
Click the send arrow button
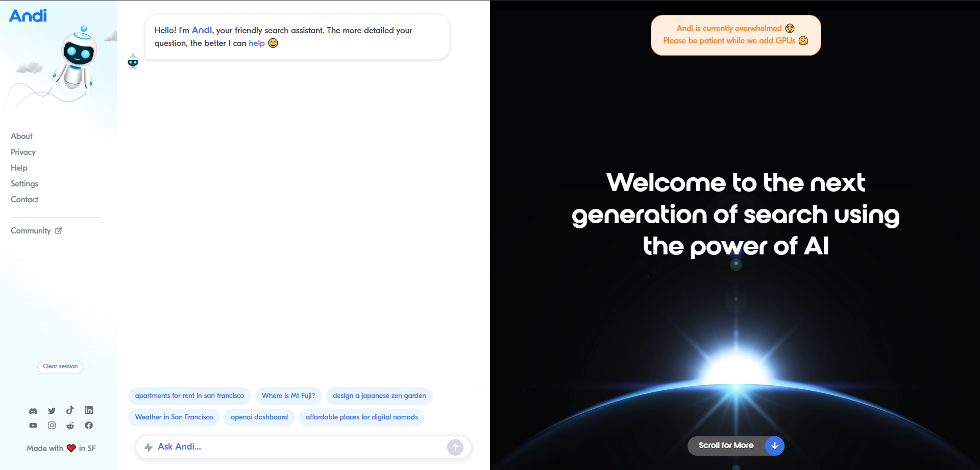tap(455, 448)
